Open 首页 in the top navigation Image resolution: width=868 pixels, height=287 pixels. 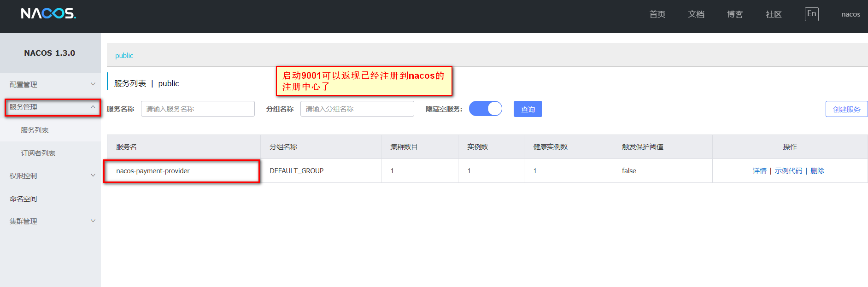(x=657, y=14)
